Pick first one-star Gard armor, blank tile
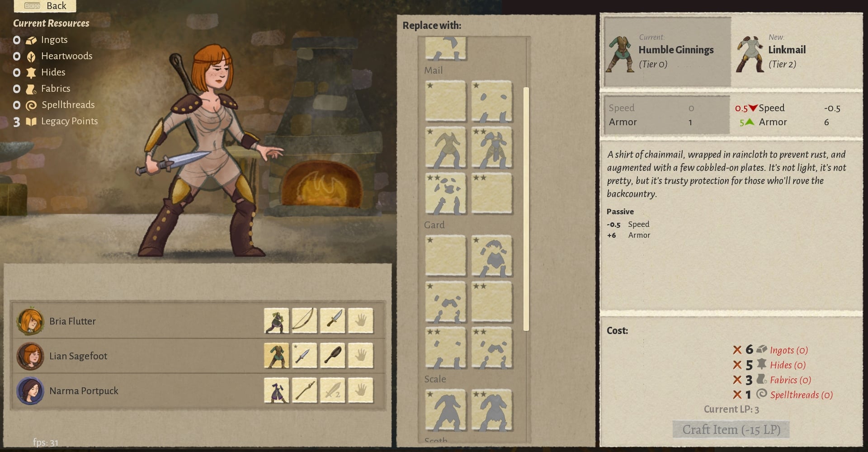This screenshot has width=868, height=452. [x=445, y=255]
